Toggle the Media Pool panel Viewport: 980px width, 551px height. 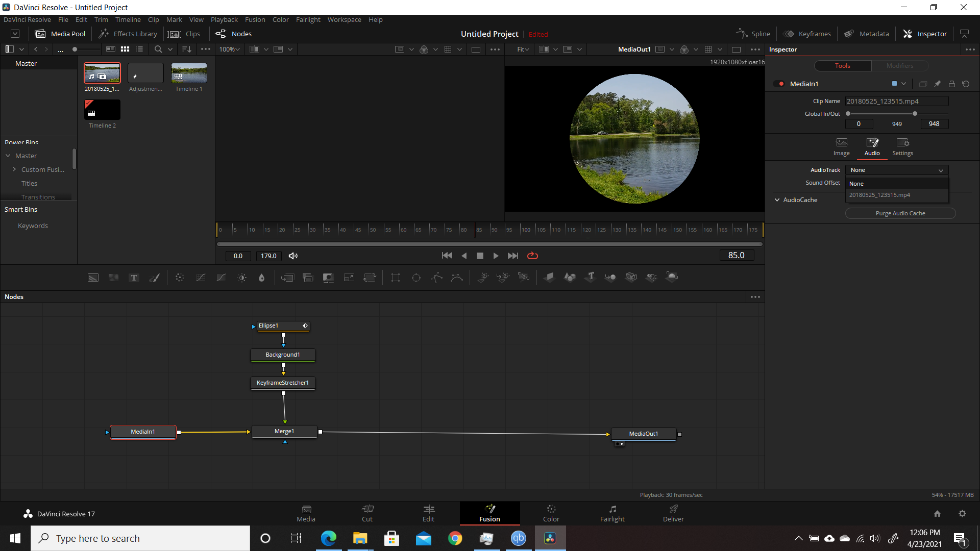coord(60,34)
